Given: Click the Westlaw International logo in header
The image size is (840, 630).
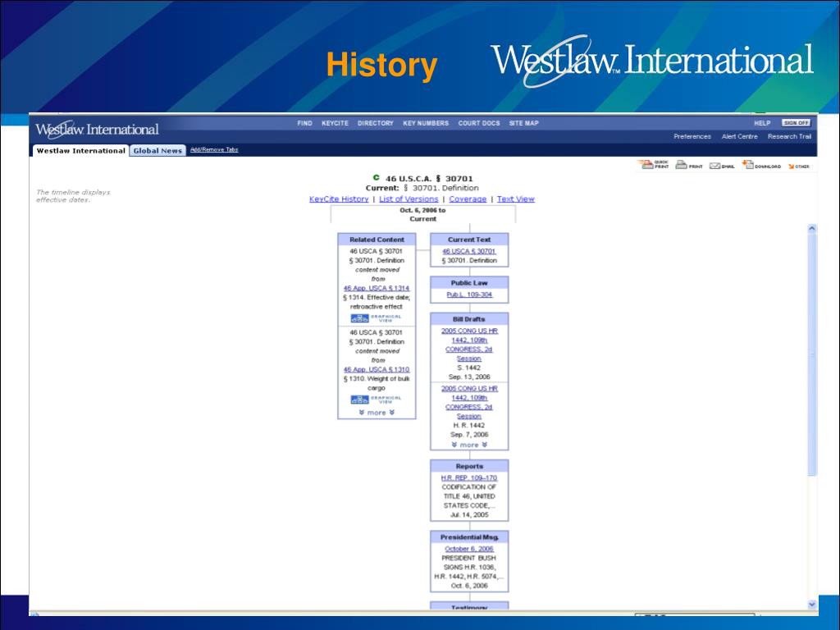Looking at the screenshot, I should coord(97,129).
